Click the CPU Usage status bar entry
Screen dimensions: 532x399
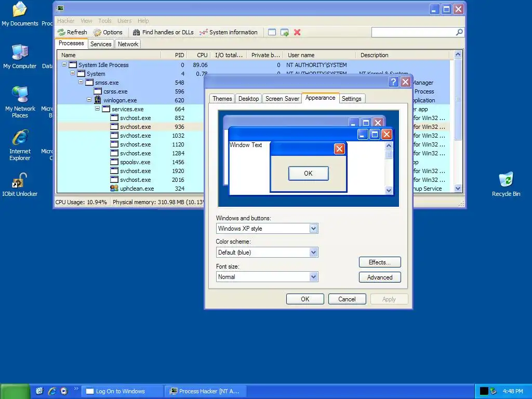(81, 202)
